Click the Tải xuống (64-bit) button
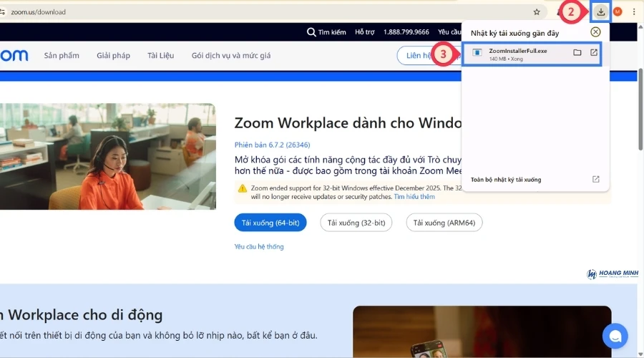This screenshot has width=644, height=358. click(x=270, y=223)
